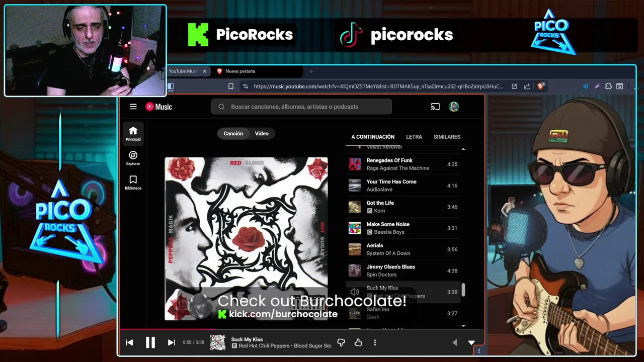Click the kick.com/burchocolate overlay link
644x362 pixels.
tap(283, 314)
